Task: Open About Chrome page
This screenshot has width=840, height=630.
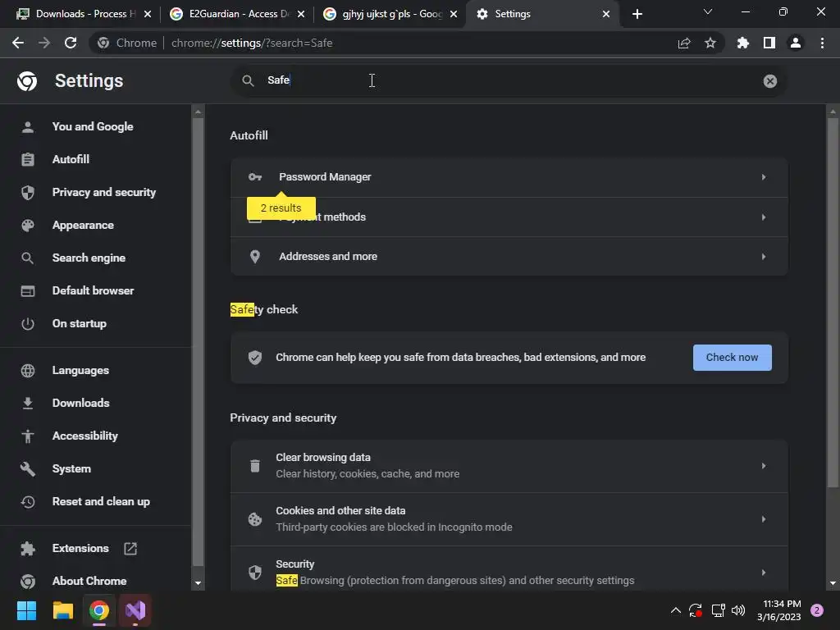Action: coord(89,581)
